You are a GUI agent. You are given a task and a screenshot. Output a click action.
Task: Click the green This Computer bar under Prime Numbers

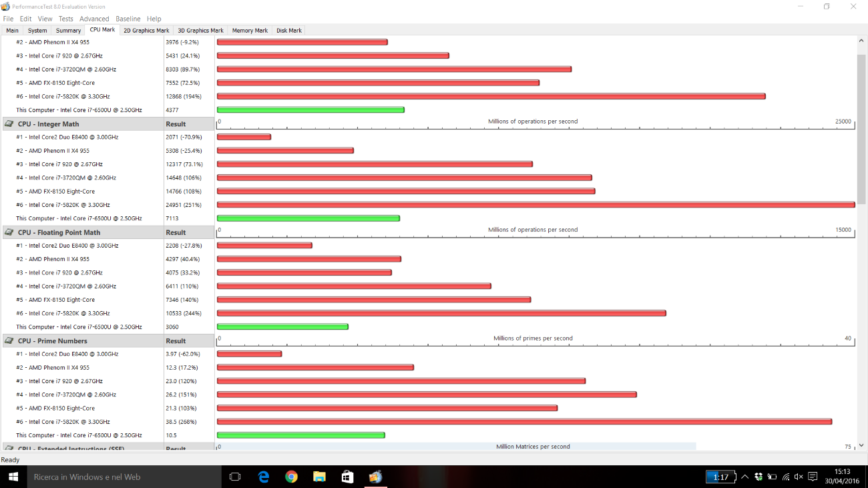(301, 435)
